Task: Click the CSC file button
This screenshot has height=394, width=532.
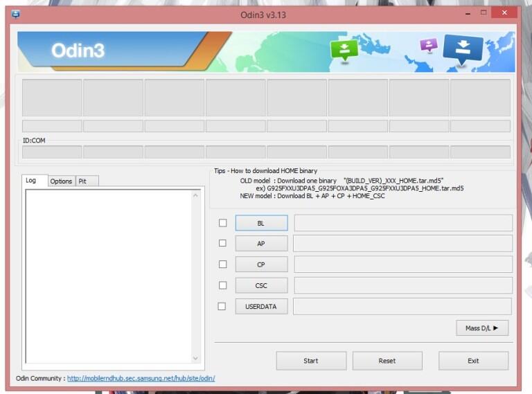Action: (261, 285)
